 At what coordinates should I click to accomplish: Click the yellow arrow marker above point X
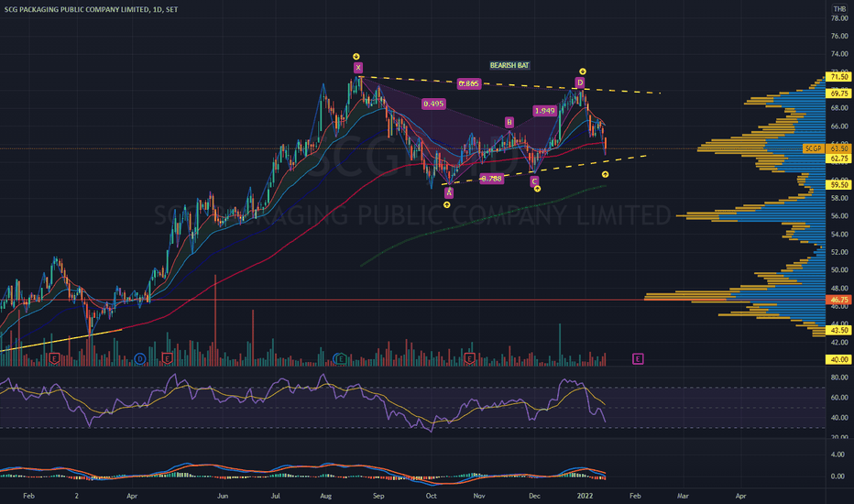click(x=356, y=57)
